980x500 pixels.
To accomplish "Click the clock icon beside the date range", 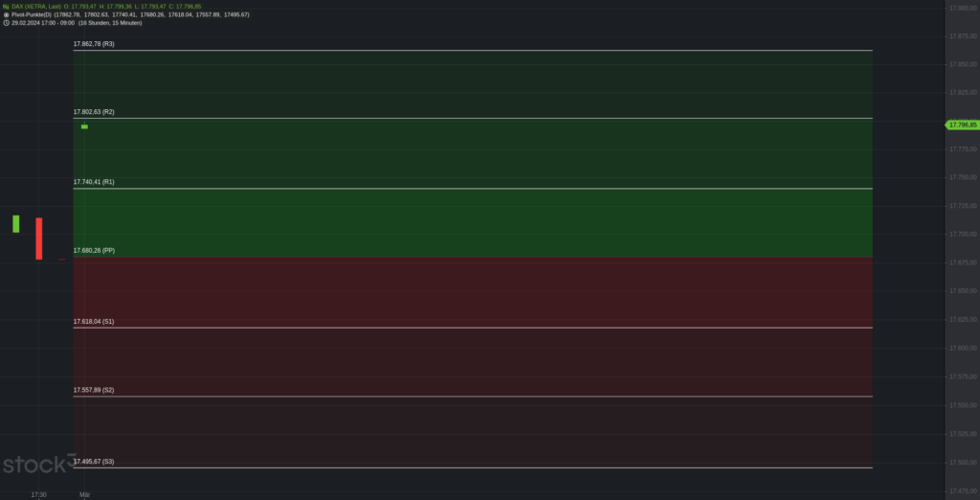I will tap(6, 22).
